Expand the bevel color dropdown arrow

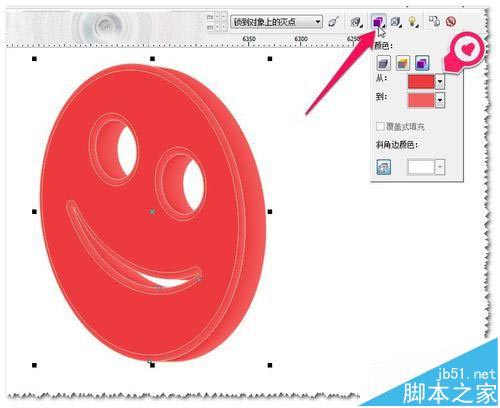pos(440,167)
